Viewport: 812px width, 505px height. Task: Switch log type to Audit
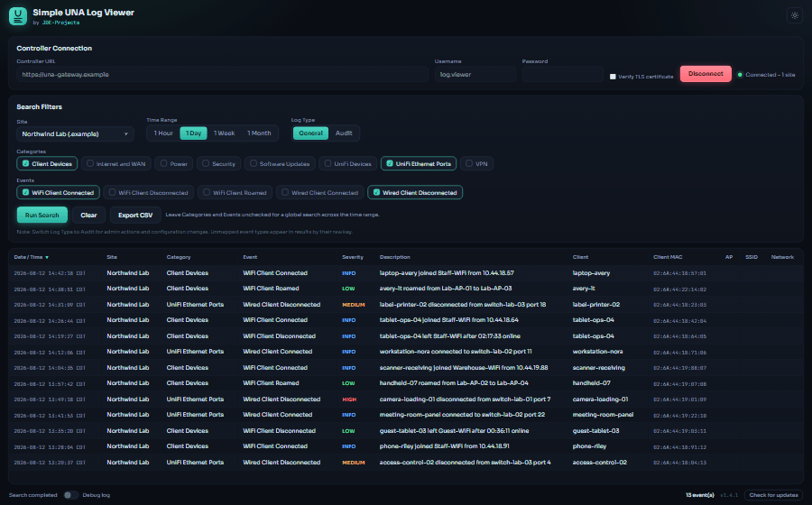[x=344, y=133]
